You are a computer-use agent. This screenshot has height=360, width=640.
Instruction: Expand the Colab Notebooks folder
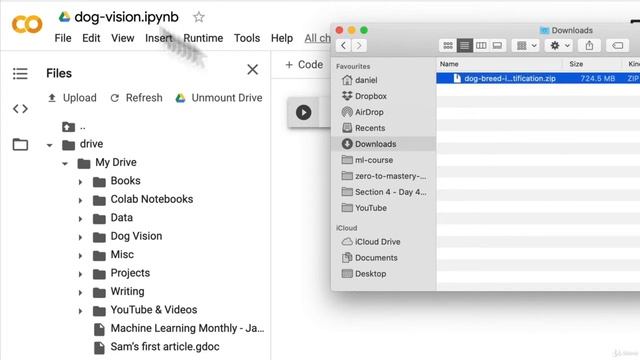(80, 200)
